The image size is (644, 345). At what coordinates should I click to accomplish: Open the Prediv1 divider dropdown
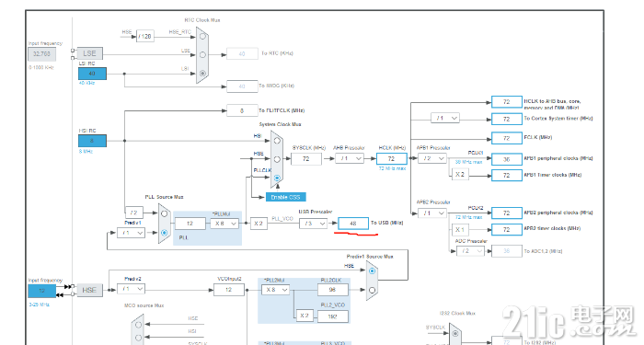pos(131,233)
